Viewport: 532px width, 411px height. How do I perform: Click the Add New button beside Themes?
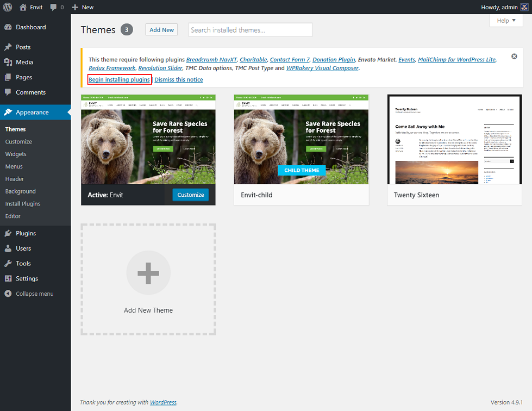[161, 30]
